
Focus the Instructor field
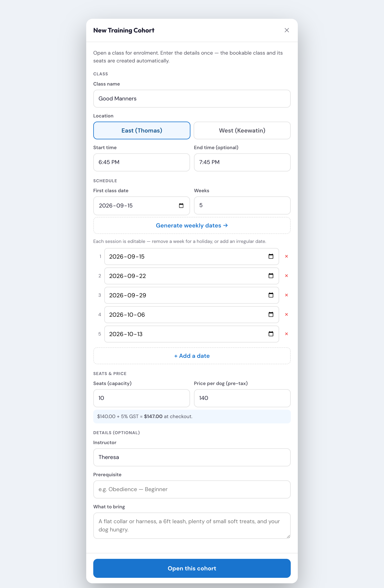coord(192,457)
